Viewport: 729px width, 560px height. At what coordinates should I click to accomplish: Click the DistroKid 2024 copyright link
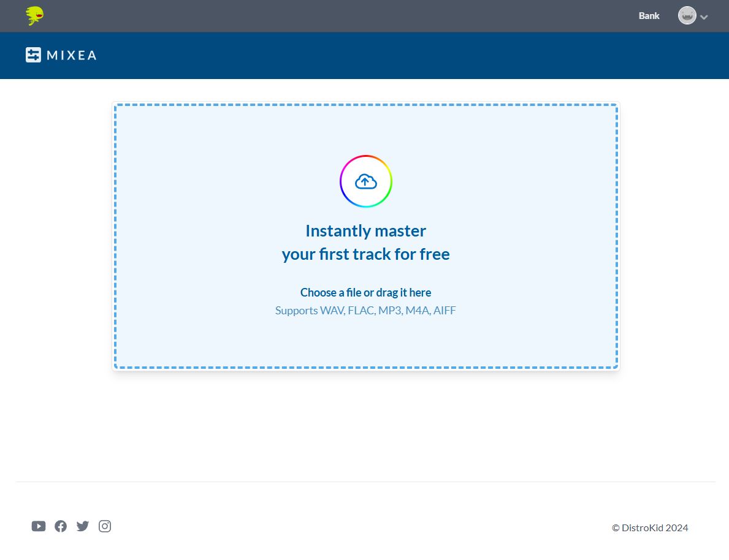(x=649, y=528)
